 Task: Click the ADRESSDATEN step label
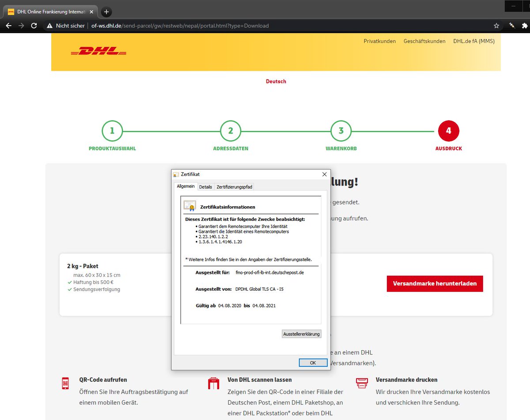tap(231, 149)
